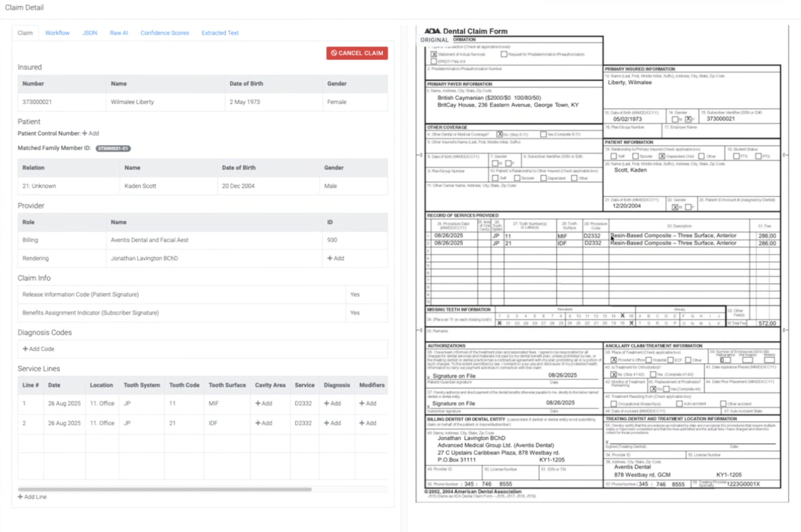This screenshot has width=801, height=532.
Task: Click Request for Predetermination checkbox on form
Action: point(504,54)
